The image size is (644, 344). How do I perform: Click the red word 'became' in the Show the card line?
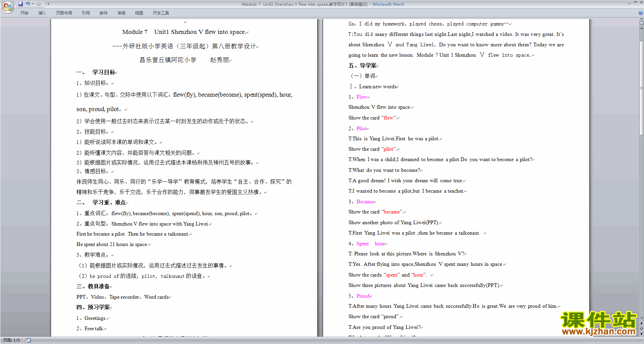pyautogui.click(x=392, y=212)
